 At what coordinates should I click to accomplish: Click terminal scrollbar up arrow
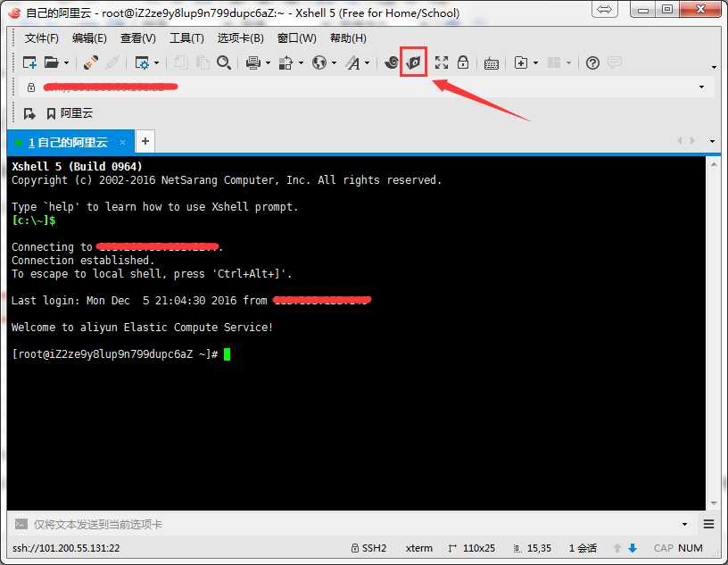(x=714, y=164)
